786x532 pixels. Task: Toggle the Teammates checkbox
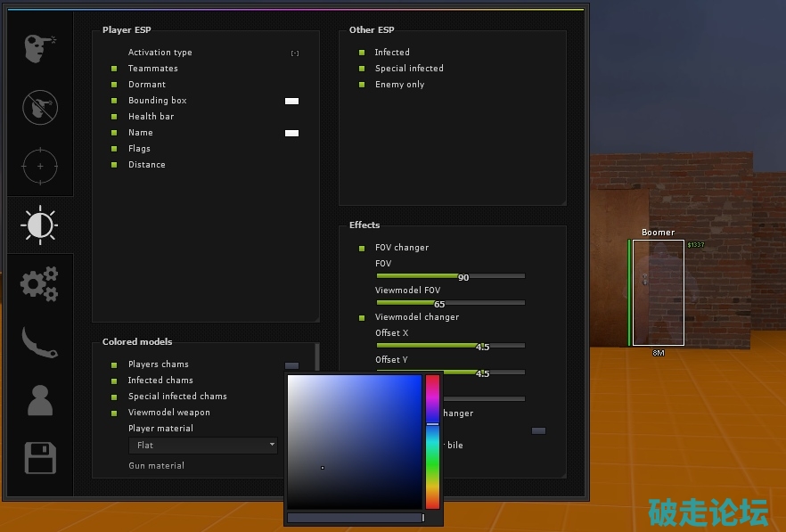coord(114,69)
